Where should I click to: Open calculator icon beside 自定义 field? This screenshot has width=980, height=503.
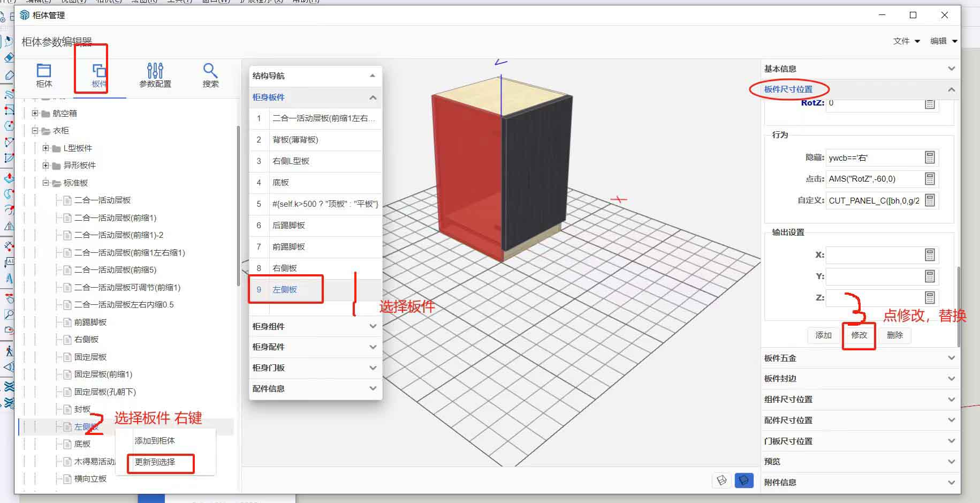tap(930, 200)
